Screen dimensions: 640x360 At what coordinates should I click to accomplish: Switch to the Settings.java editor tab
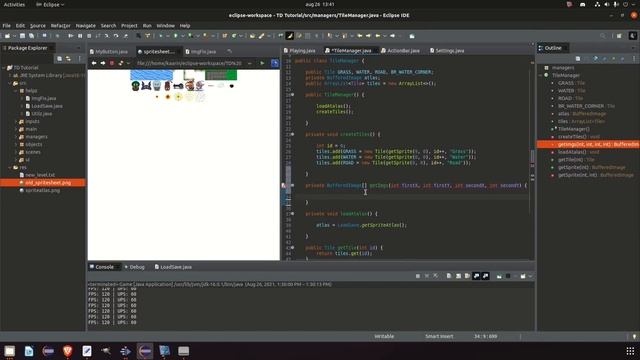447,51
